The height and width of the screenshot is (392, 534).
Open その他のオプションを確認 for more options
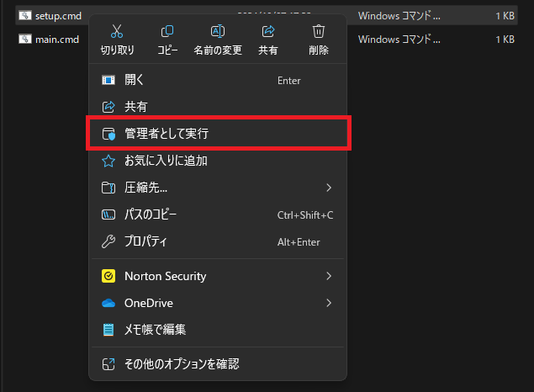(182, 364)
